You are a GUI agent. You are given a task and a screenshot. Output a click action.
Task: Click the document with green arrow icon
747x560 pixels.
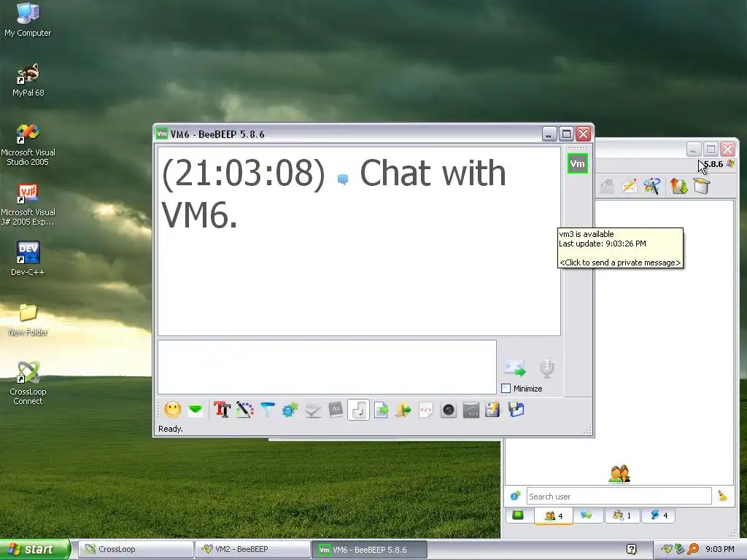(x=381, y=410)
